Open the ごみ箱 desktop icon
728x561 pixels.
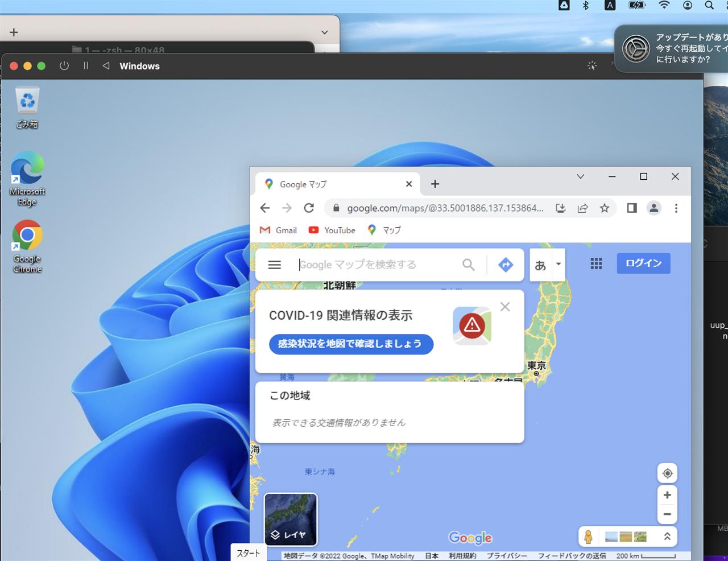(27, 108)
